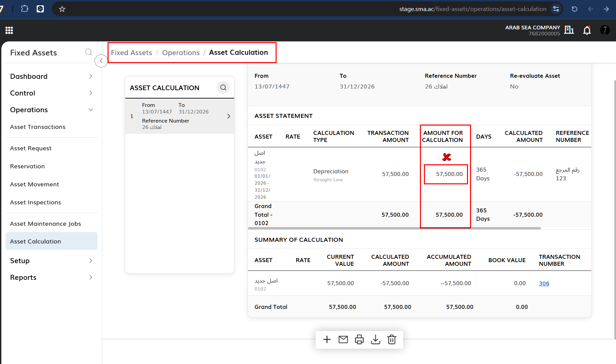
Task: Click the Fixed Assets sidebar title
Action: pyautogui.click(x=33, y=53)
